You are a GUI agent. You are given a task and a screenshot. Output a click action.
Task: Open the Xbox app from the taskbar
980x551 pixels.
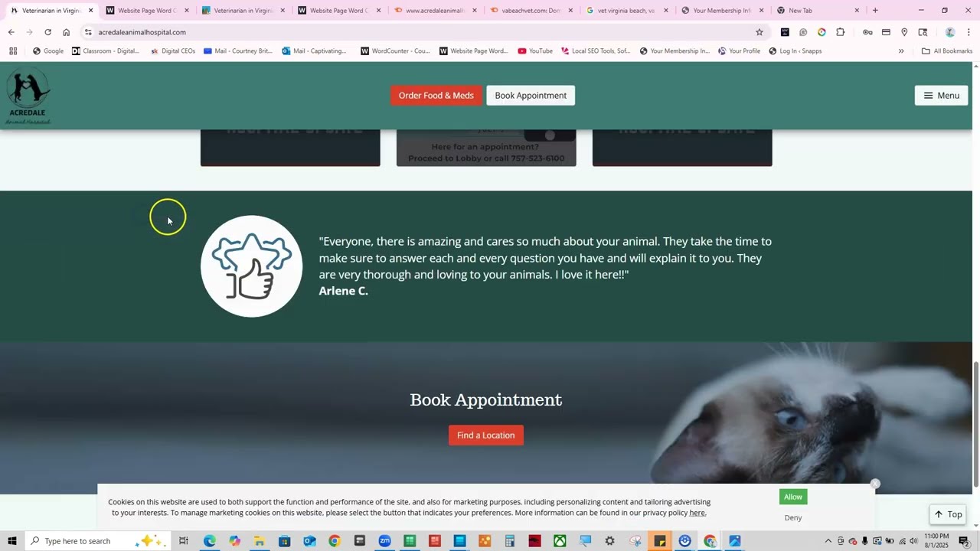(560, 541)
